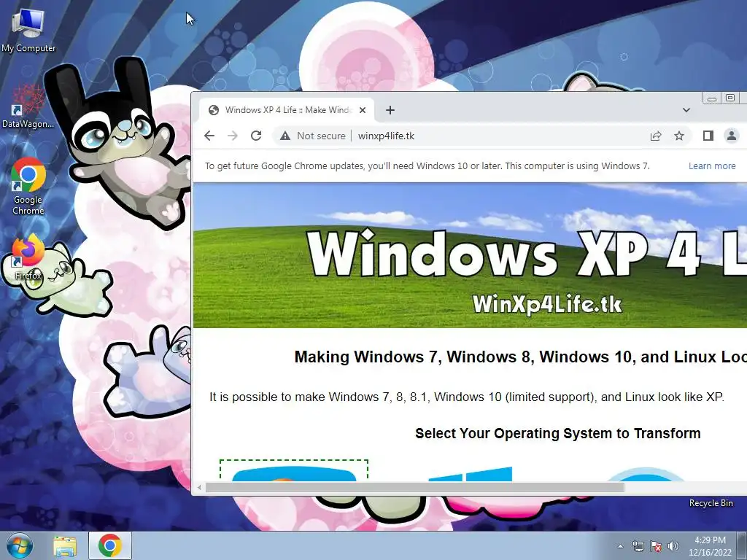
Task: Click the Learn more link
Action: click(x=712, y=166)
